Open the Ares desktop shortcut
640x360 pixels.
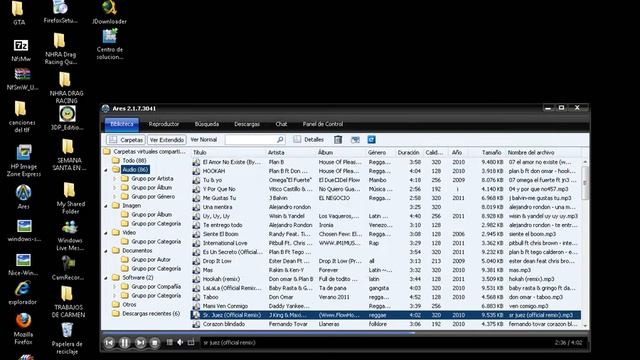tap(23, 197)
